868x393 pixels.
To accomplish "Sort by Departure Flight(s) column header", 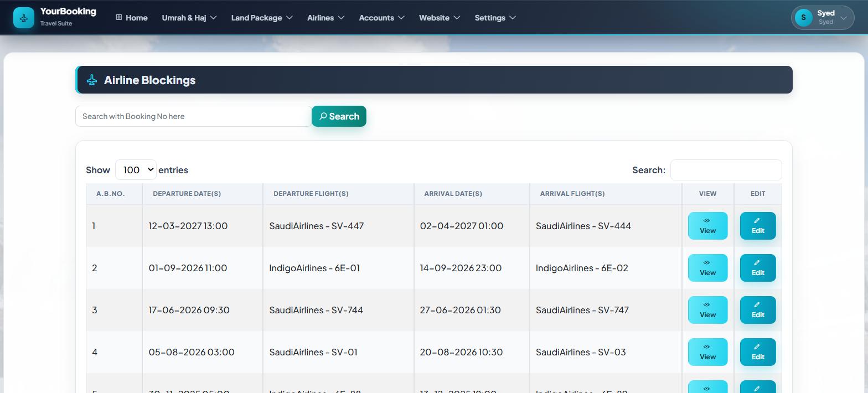I will [x=338, y=194].
